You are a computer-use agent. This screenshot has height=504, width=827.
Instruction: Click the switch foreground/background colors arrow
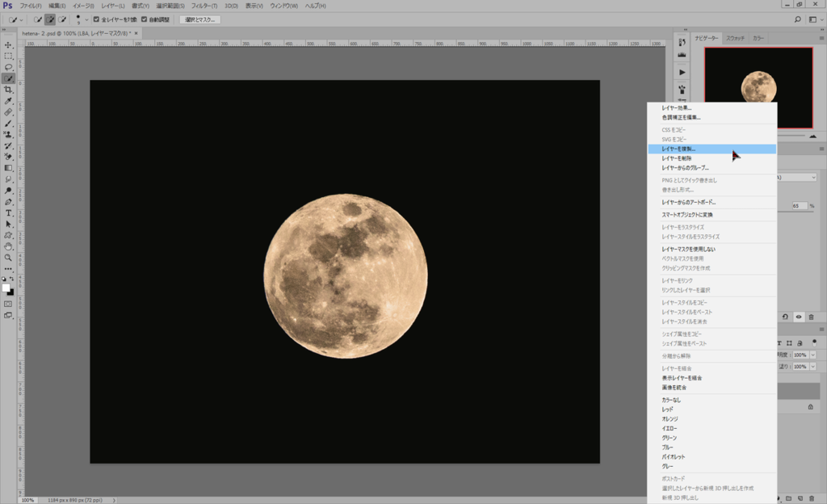(x=11, y=279)
